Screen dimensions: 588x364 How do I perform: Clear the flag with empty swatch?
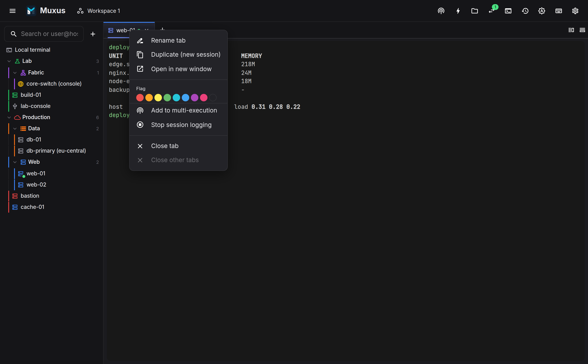point(213,98)
